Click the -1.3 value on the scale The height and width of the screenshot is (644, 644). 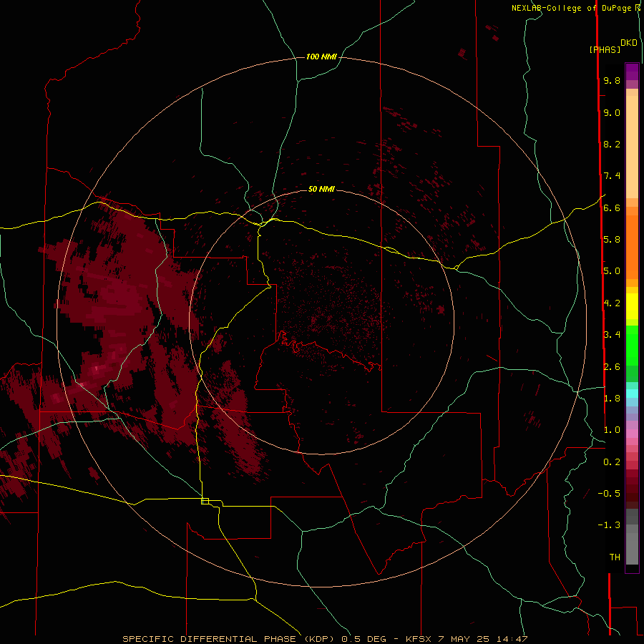(609, 525)
